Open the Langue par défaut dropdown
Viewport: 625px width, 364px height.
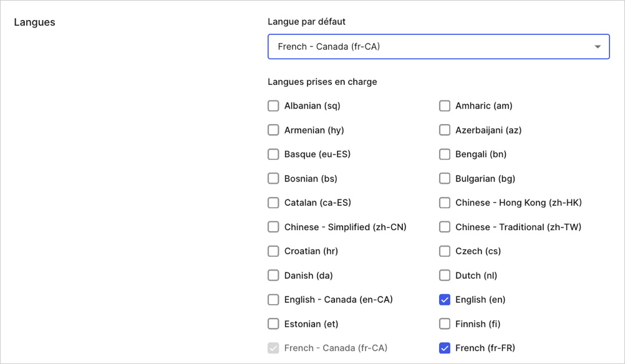[438, 47]
